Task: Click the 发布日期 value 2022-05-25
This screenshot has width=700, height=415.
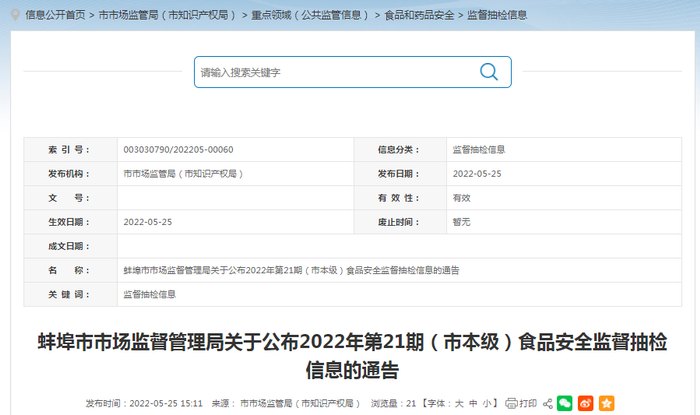Action: pyautogui.click(x=477, y=174)
